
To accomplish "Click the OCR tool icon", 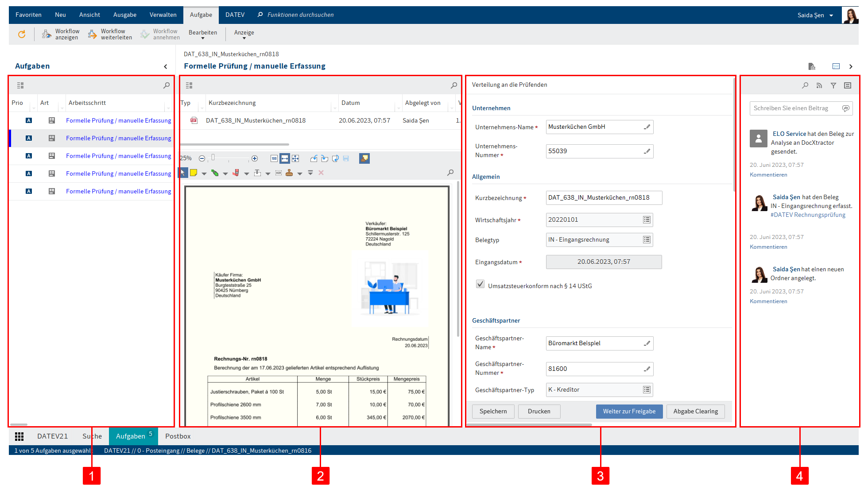I will (279, 173).
